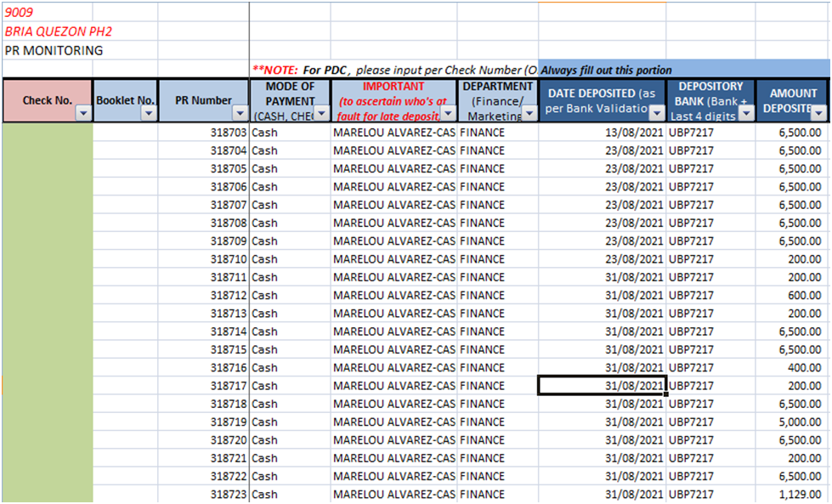832x504 pixels.
Task: Click the NOTE For PDC text cell
Action: tap(393, 70)
